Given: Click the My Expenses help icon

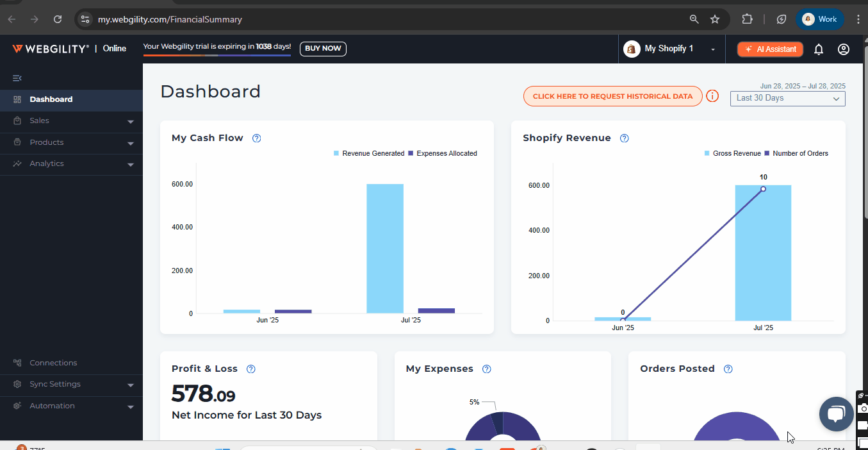Looking at the screenshot, I should (487, 369).
